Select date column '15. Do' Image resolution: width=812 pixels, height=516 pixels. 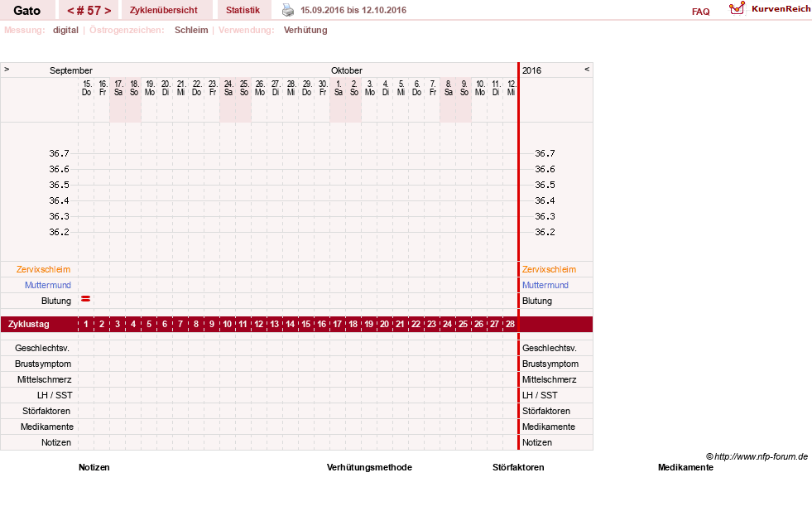pyautogui.click(x=86, y=88)
